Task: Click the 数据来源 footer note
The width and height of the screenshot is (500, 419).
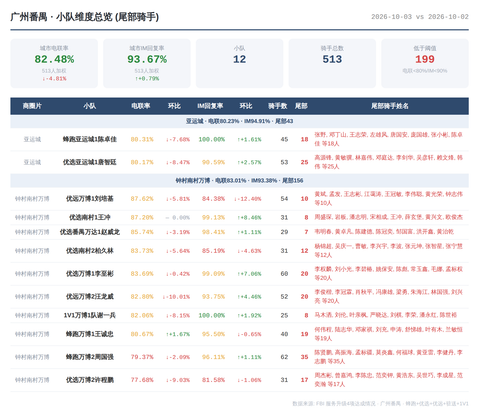Action: (x=380, y=404)
